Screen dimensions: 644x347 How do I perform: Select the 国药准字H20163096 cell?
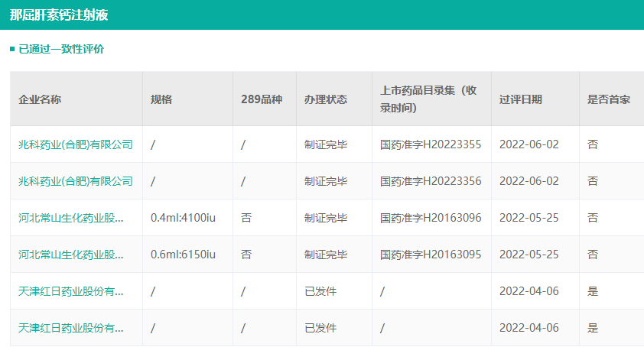431,218
